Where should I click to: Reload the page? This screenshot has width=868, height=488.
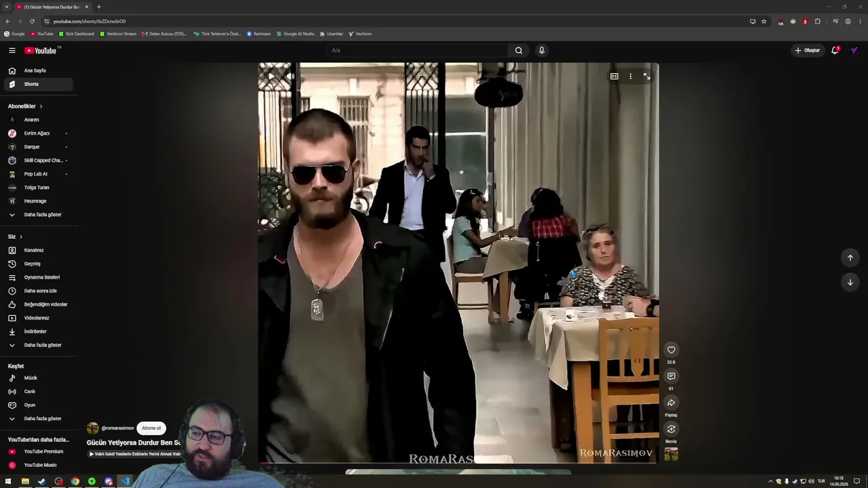coord(32,21)
